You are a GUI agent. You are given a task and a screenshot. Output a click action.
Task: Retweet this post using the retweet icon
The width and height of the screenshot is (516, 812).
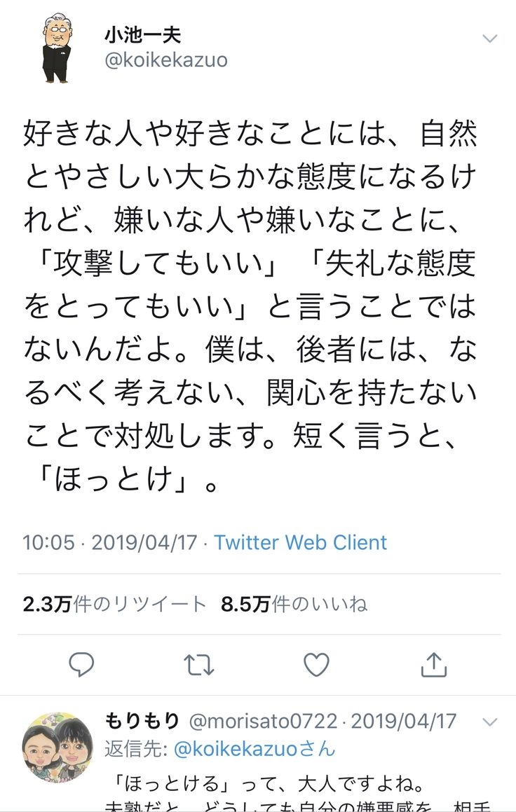click(x=199, y=663)
